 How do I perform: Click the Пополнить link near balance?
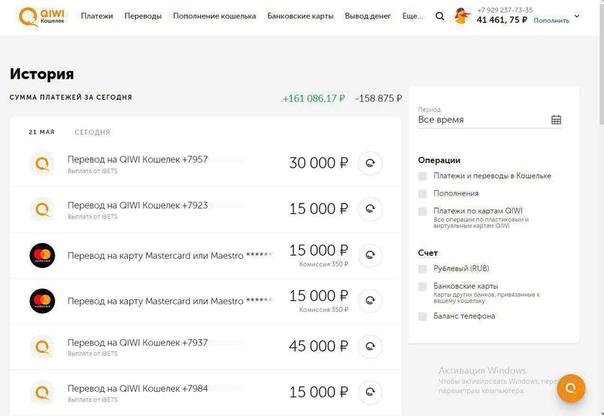(551, 21)
